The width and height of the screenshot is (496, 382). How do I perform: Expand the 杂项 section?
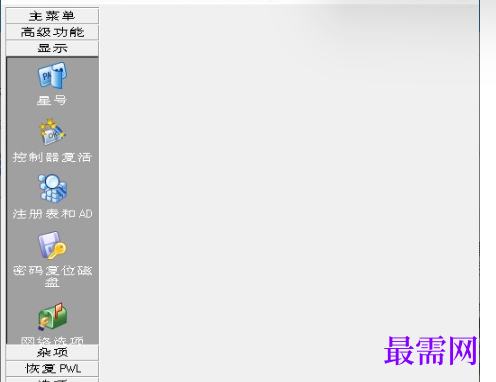coord(52,352)
